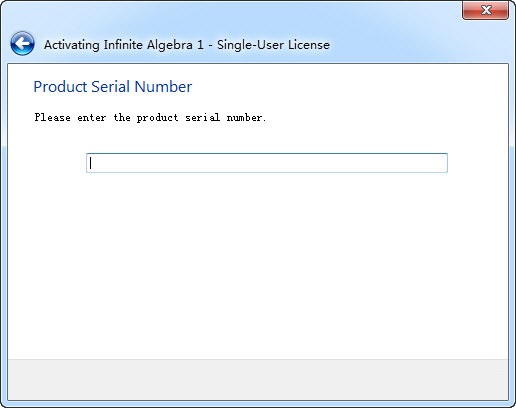Screen dimensions: 516x408
Task: Click the word 'Number' in the blue heading
Action: (x=163, y=87)
